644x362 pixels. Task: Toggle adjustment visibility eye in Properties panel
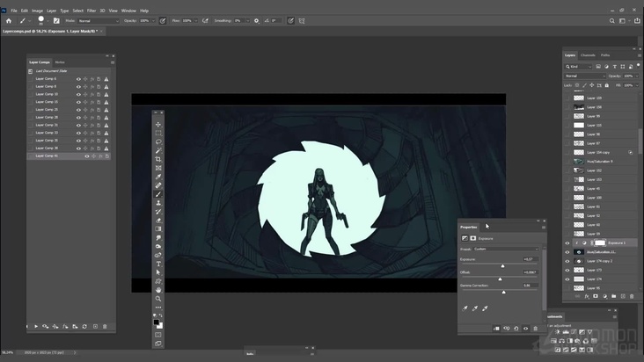(526, 329)
